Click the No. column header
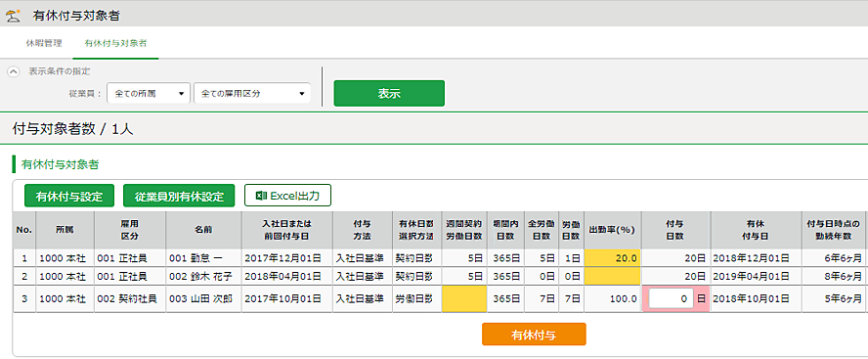 pos(24,231)
